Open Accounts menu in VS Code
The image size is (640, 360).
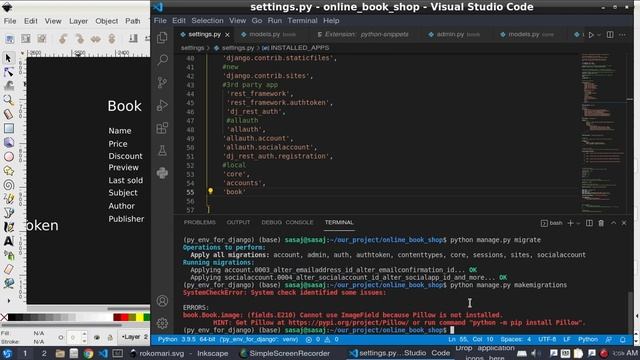162,301
